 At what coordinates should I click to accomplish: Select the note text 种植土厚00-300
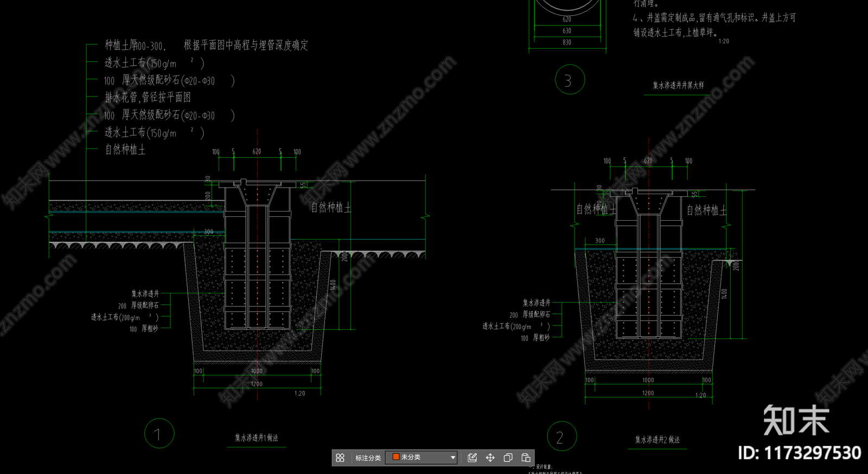click(x=135, y=45)
